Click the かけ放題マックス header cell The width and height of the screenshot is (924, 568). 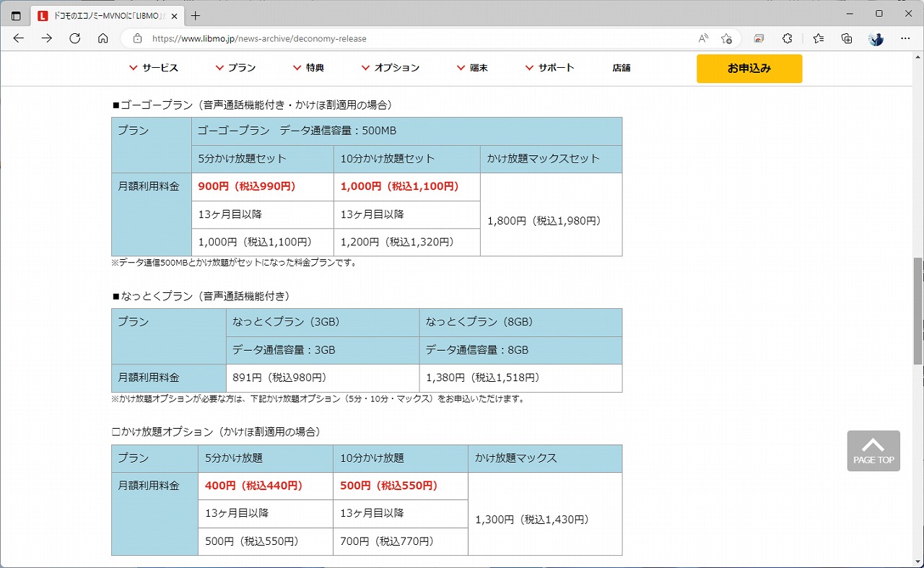[545, 458]
